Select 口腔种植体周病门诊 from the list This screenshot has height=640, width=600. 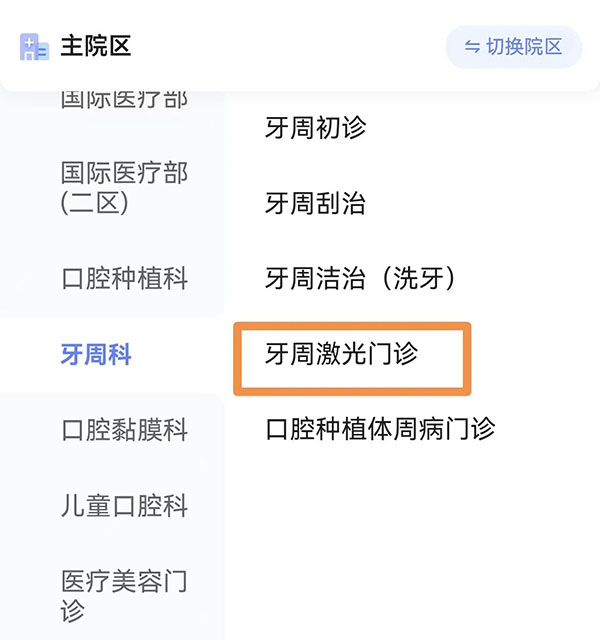[380, 430]
